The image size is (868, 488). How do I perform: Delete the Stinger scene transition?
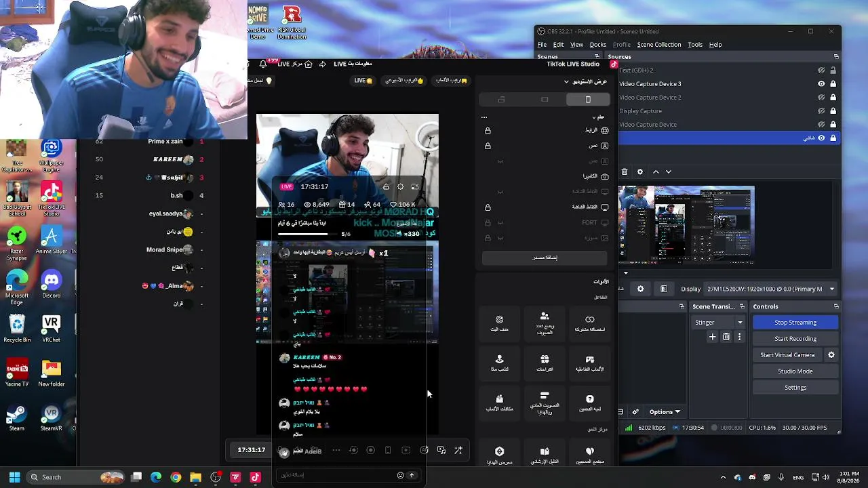click(726, 337)
